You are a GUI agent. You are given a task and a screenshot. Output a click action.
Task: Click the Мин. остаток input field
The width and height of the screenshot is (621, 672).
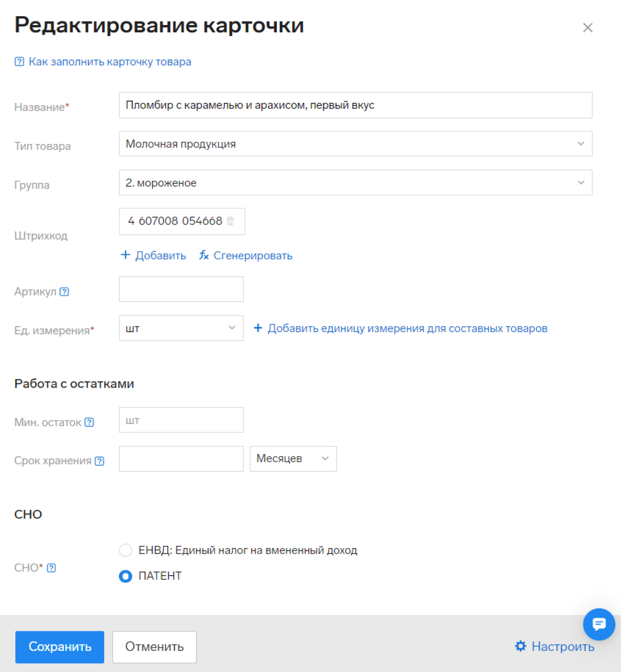click(x=181, y=420)
